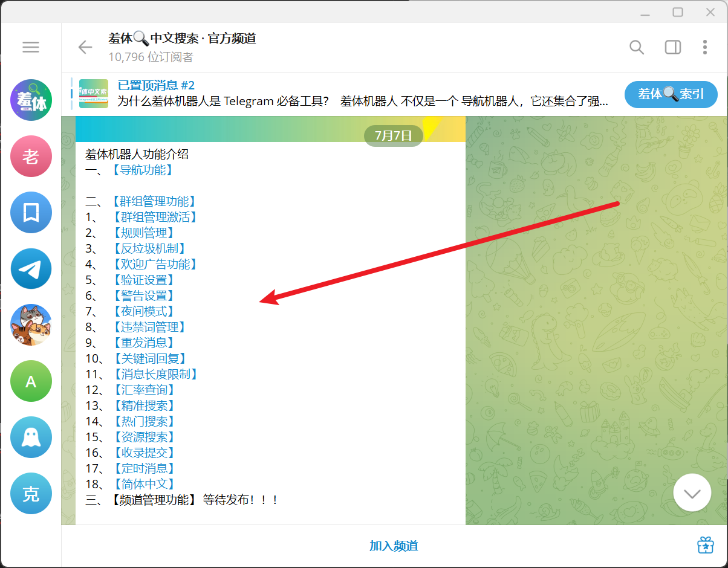This screenshot has width=728, height=568.
Task: Select the cats avatar chat
Action: [x=31, y=325]
